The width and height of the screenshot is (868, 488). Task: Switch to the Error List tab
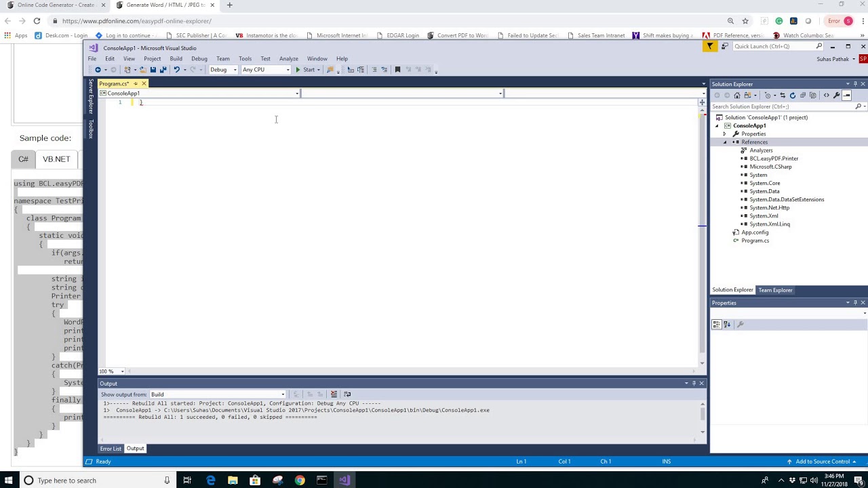[x=111, y=449]
